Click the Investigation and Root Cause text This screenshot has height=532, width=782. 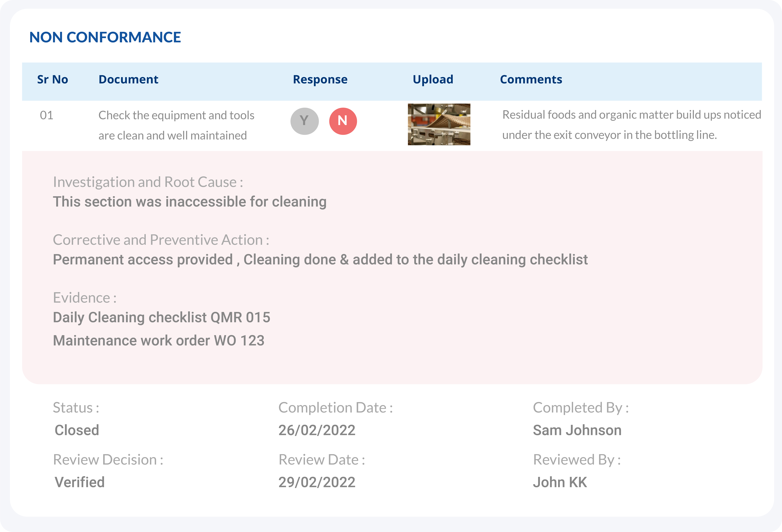(x=148, y=182)
